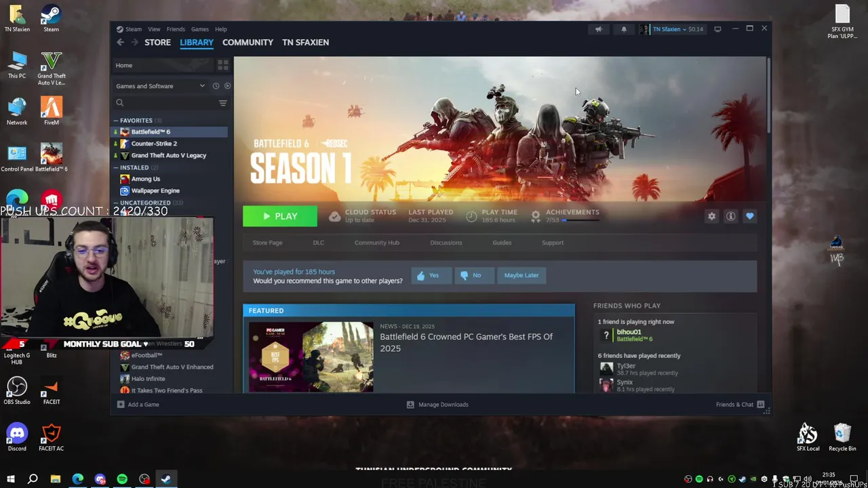Click the ACHIEVEMENTS progress section

(x=565, y=216)
